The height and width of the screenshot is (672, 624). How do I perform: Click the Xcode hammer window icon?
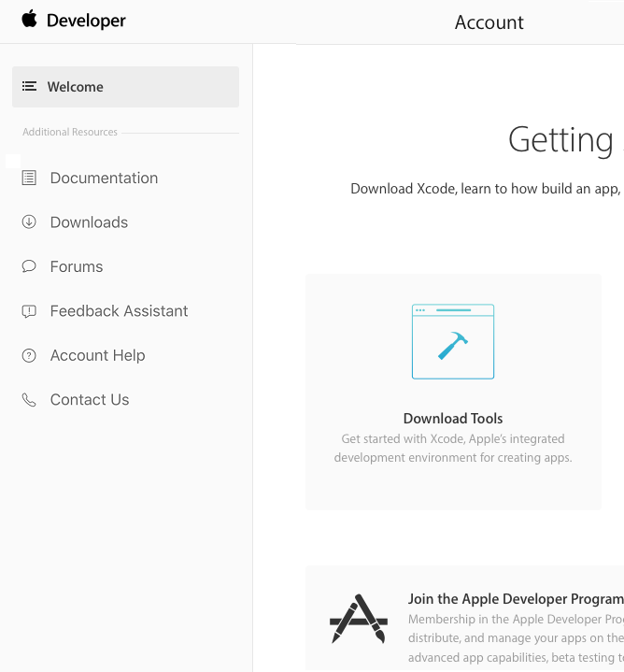coord(453,341)
